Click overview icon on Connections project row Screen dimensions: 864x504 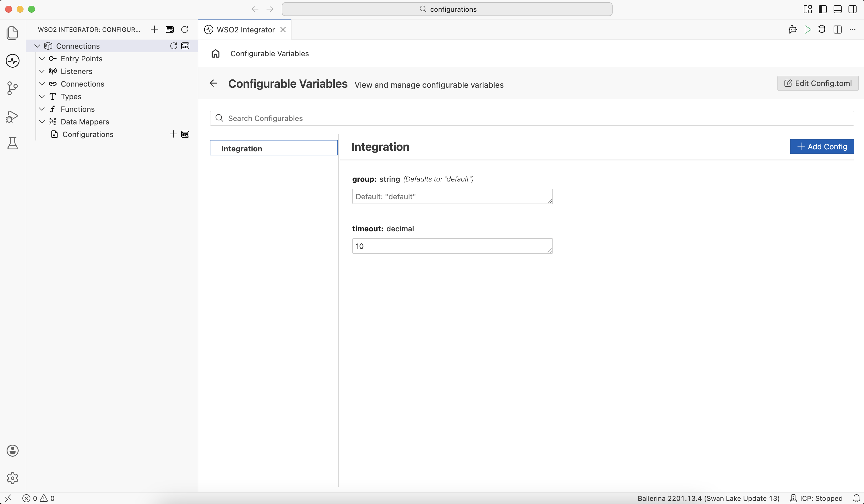click(x=185, y=46)
